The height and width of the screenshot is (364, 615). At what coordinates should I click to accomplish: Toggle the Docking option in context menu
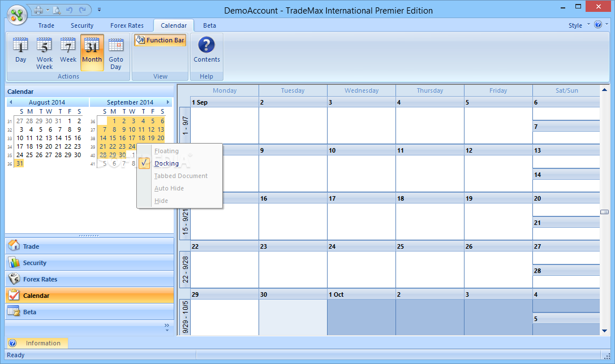180,163
